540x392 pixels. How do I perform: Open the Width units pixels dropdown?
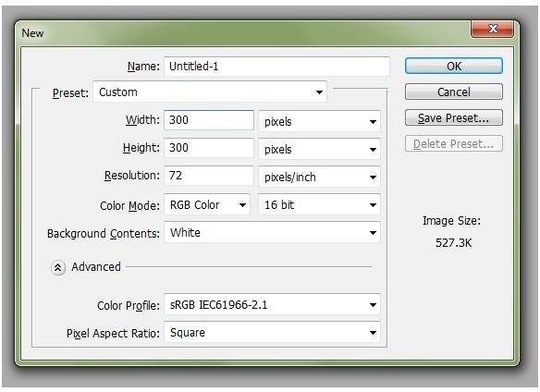(x=319, y=121)
